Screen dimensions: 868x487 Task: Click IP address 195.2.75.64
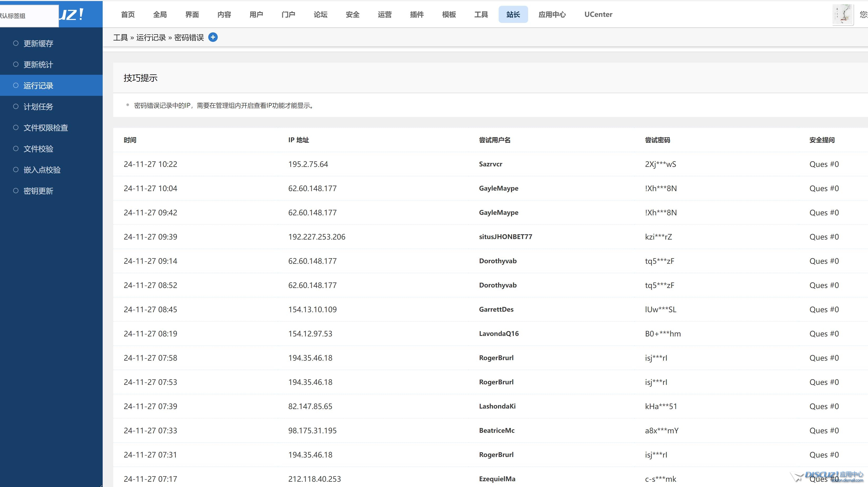(x=308, y=164)
